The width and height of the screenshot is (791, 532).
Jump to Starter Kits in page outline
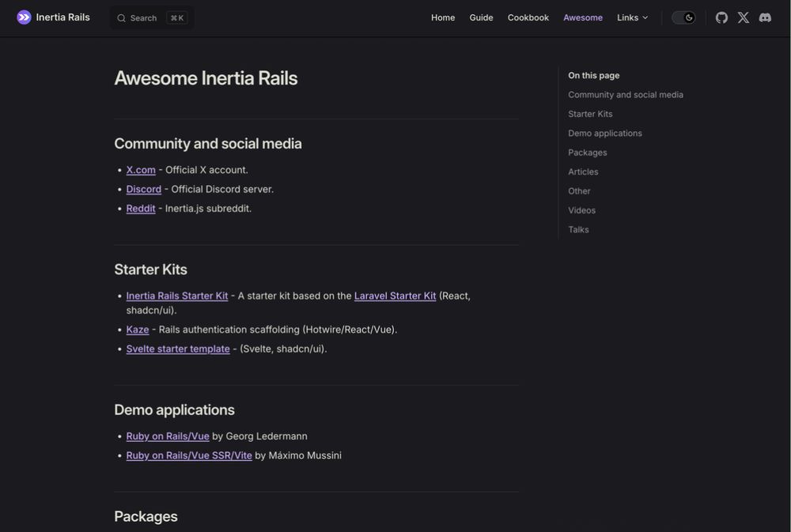coord(590,114)
